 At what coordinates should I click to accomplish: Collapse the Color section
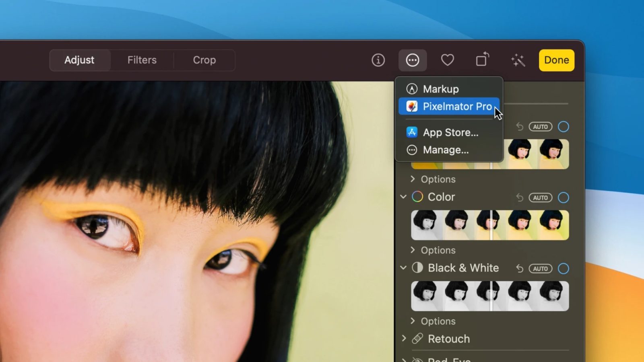[x=403, y=197]
